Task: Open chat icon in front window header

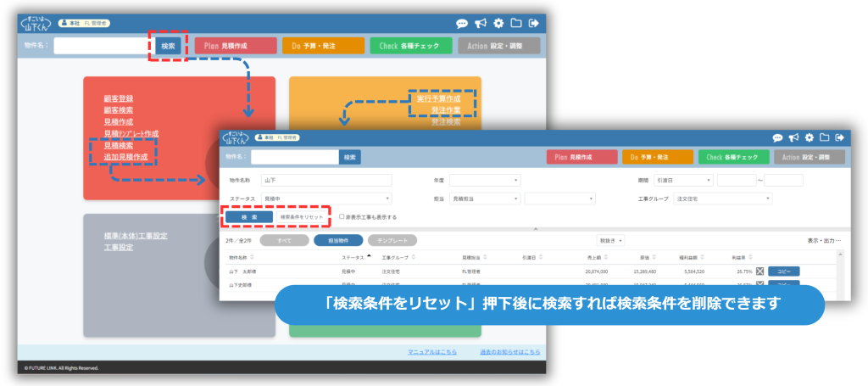Action: (x=777, y=137)
